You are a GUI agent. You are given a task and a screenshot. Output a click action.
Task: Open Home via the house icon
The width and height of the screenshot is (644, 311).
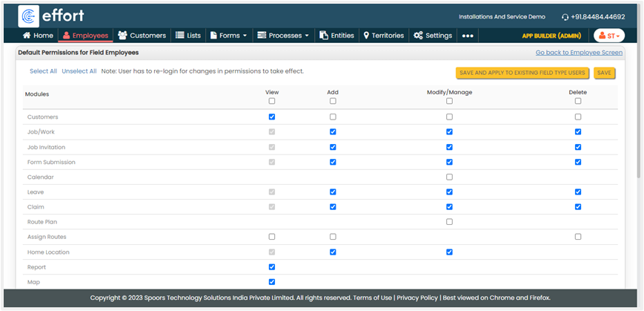point(27,35)
